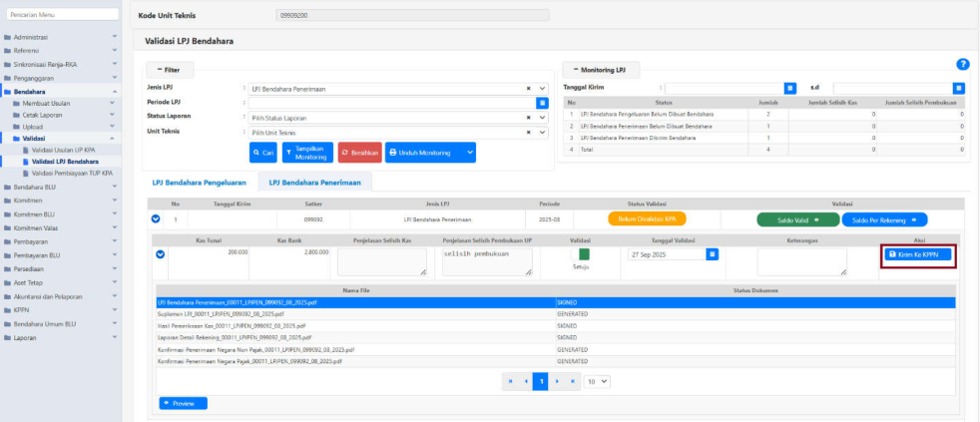Switch to the LPJ Bendahara Pengeluaran tab
This screenshot has width=980, height=422.
coord(201,183)
